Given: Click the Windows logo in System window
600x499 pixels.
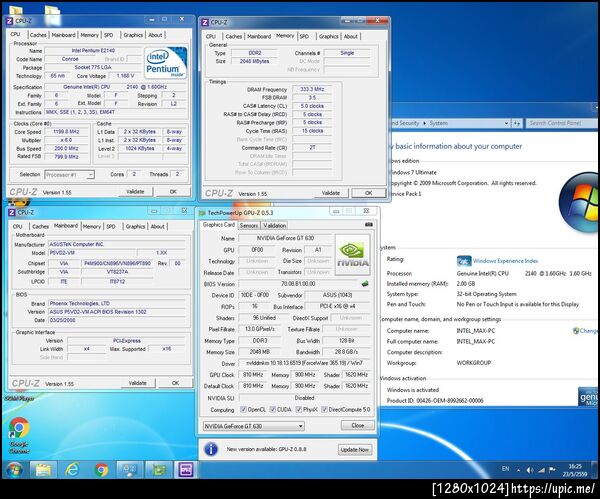Looking at the screenshot, I should (580, 202).
